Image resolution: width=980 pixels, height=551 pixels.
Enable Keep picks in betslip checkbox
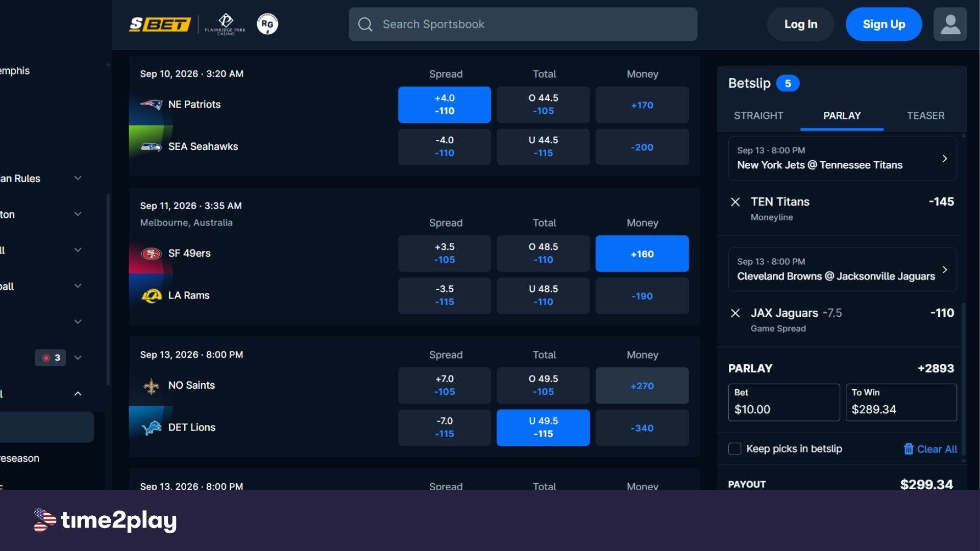click(734, 449)
